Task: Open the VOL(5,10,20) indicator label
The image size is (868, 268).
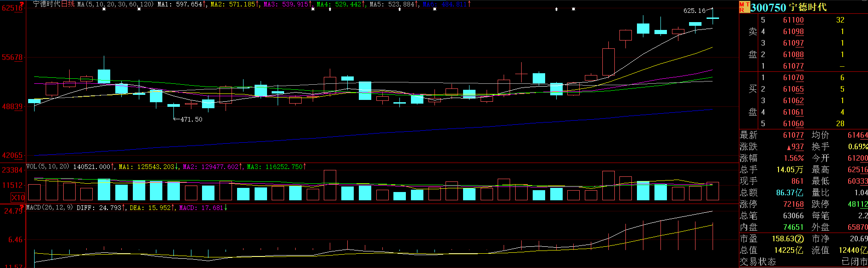Action: pyautogui.click(x=48, y=167)
